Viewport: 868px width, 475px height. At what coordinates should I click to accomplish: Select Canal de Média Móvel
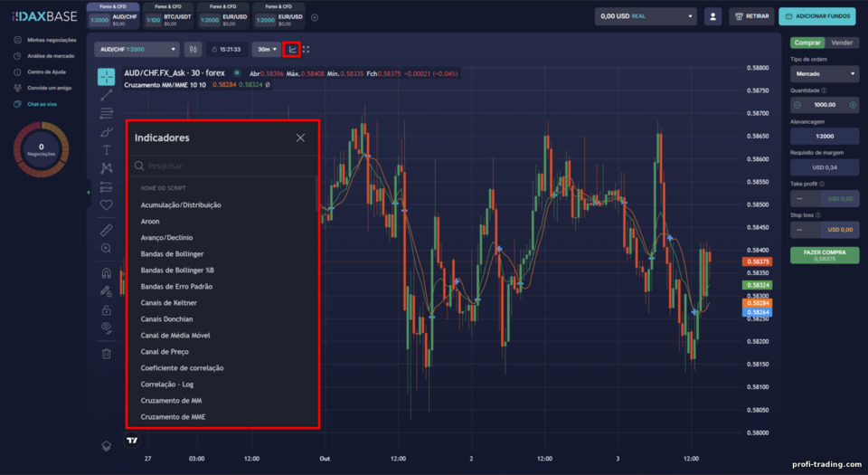(x=175, y=336)
